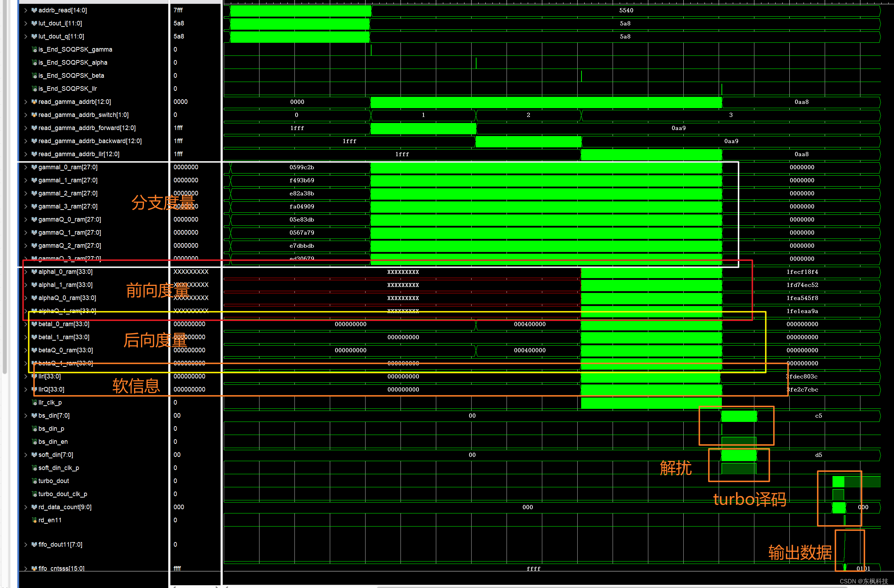The width and height of the screenshot is (894, 588).
Task: Click the fifo_cntsss[15:0] bus icon
Action: [34, 569]
